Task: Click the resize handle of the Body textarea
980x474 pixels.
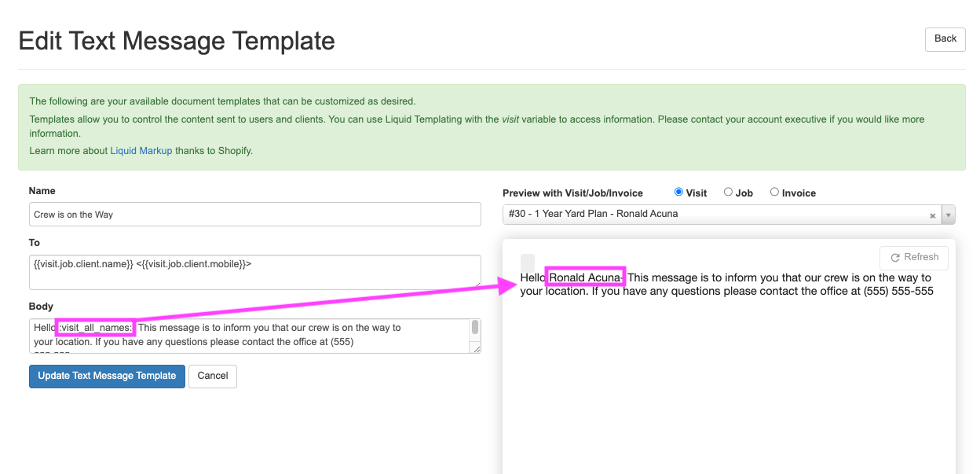Action: point(476,348)
